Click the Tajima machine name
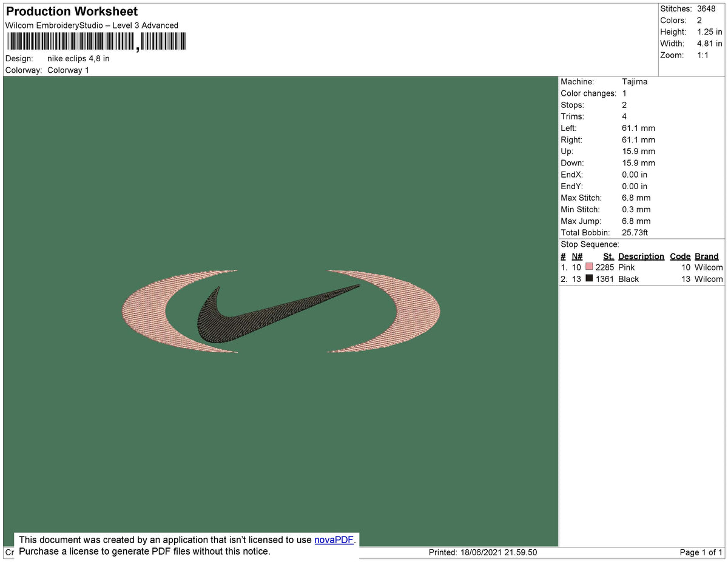This screenshot has width=728, height=562. pyautogui.click(x=635, y=81)
